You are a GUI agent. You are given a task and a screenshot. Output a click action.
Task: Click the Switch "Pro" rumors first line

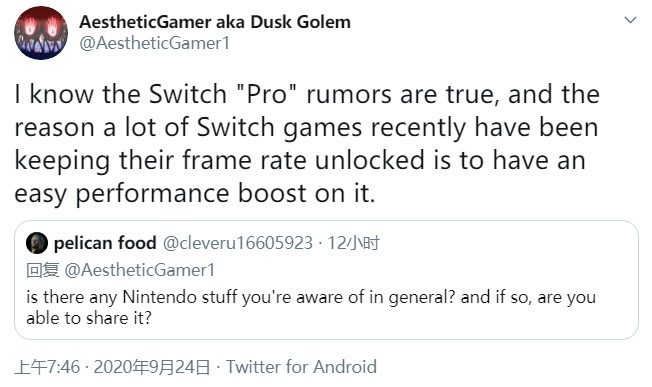tap(307, 94)
